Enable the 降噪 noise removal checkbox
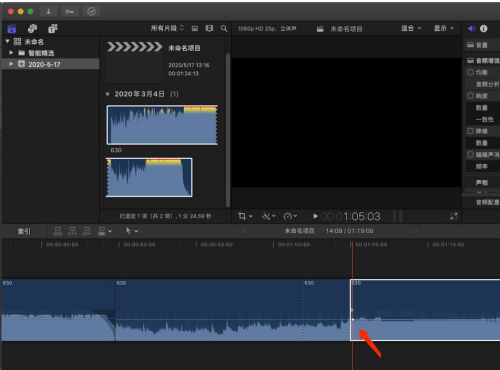This screenshot has height=370, width=500. coord(470,131)
